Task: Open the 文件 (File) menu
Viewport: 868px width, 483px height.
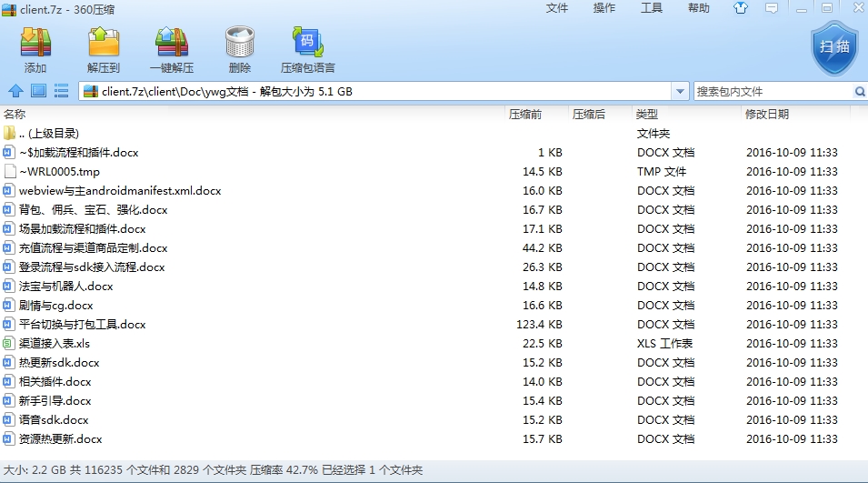Action: (x=557, y=8)
